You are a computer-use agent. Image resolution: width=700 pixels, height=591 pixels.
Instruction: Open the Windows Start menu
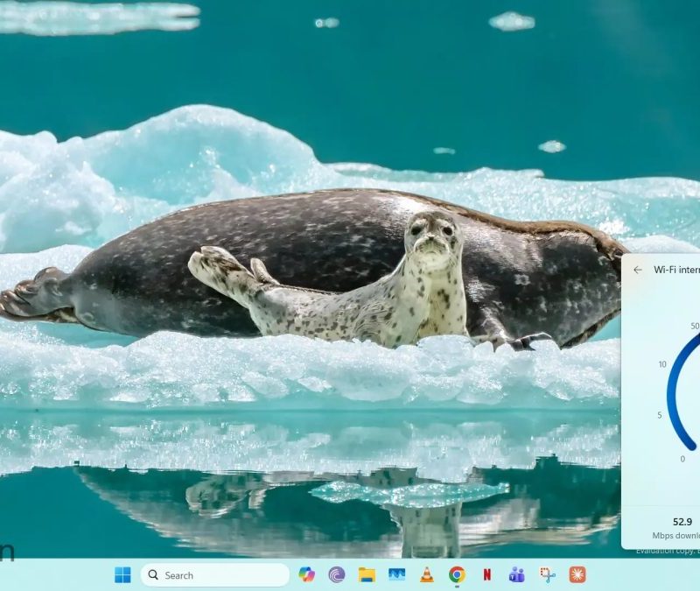coord(122,575)
